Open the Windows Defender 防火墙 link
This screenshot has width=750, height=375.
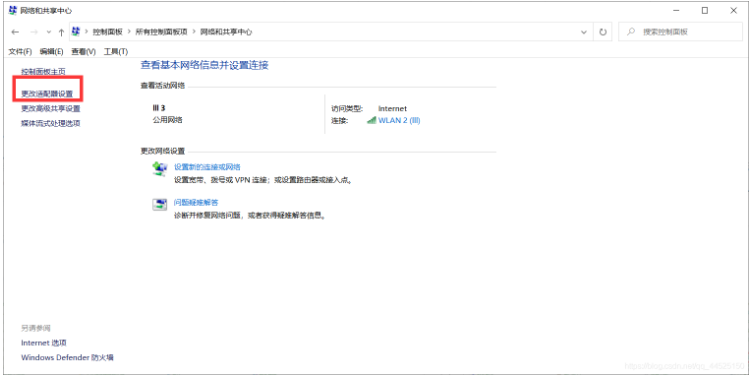click(67, 357)
